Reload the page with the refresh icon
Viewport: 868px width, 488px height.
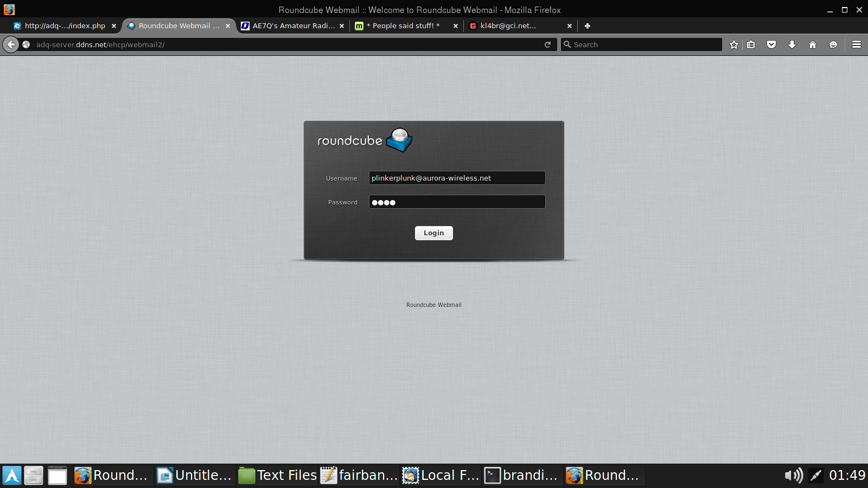548,44
